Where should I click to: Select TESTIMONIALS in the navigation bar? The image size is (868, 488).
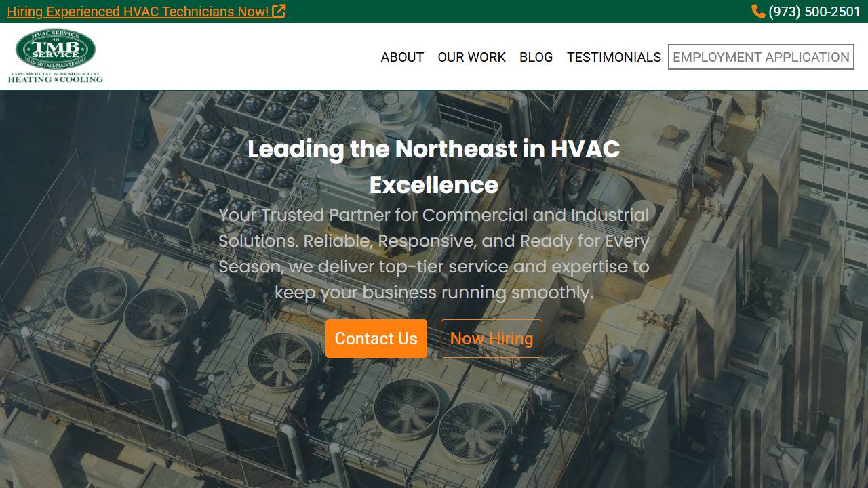pos(614,57)
